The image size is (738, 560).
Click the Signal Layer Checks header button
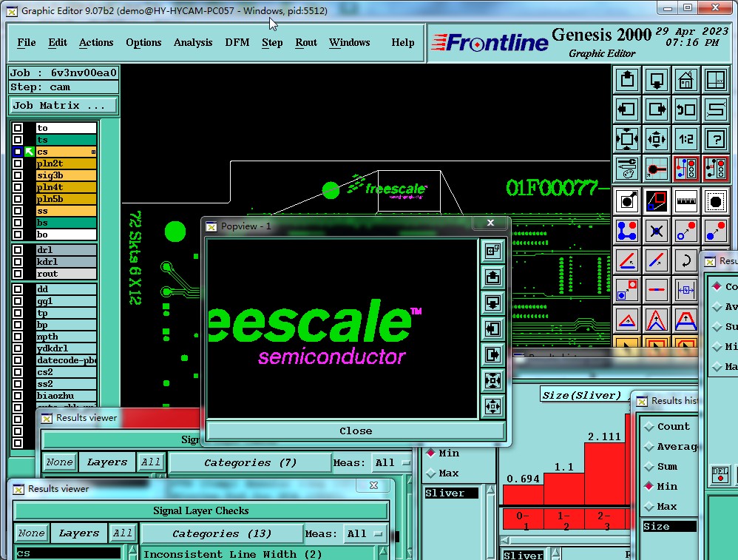tap(201, 510)
